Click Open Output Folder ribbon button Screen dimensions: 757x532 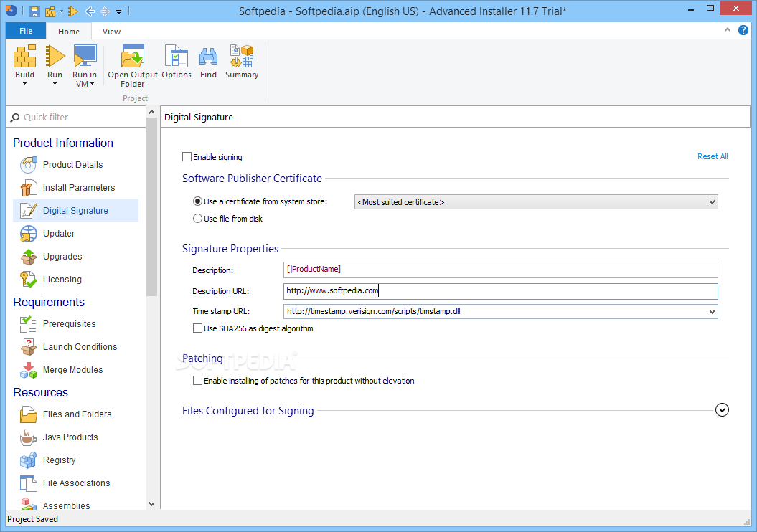[133, 65]
